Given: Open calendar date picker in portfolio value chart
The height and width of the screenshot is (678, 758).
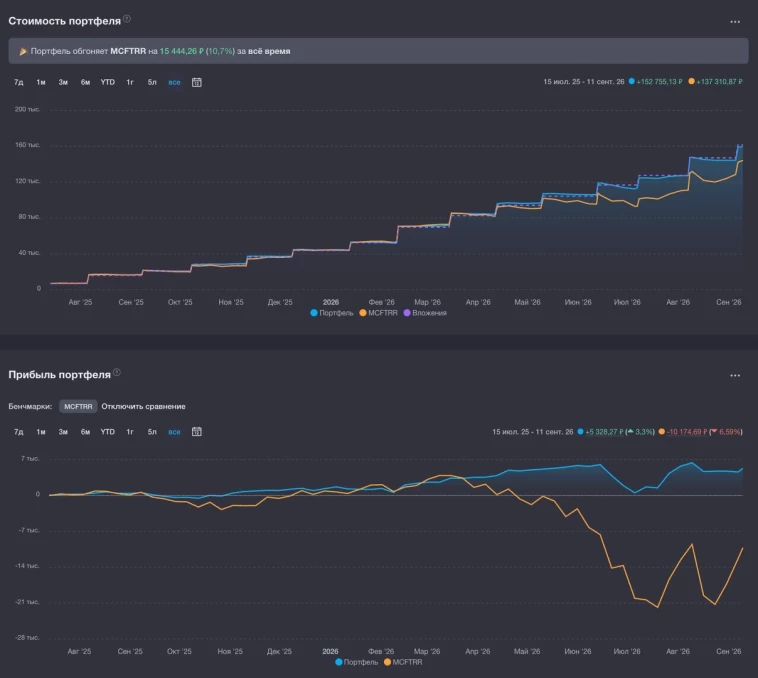Looking at the screenshot, I should [196, 82].
